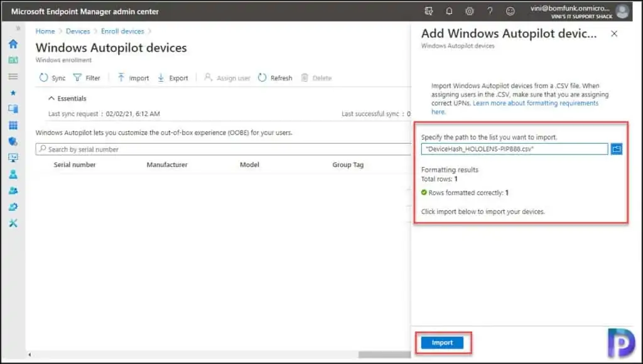Click the horizontal scrollbar thumb
The height and width of the screenshot is (364, 643).
(384, 355)
